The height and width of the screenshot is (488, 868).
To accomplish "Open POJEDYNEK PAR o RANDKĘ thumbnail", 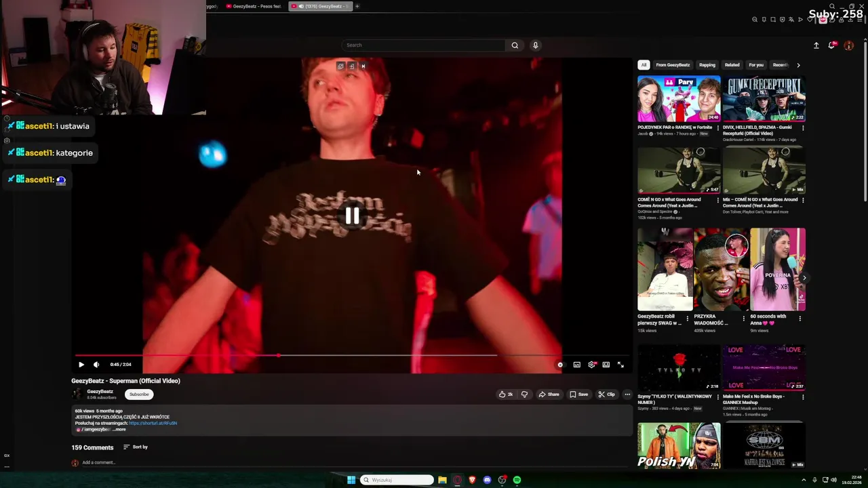I will (x=679, y=99).
